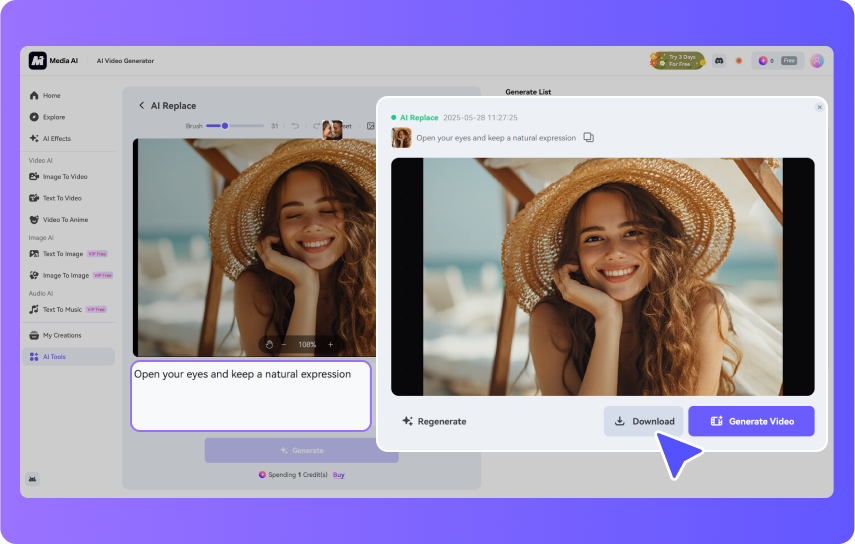Click the source image on editing canvas

tap(254, 247)
